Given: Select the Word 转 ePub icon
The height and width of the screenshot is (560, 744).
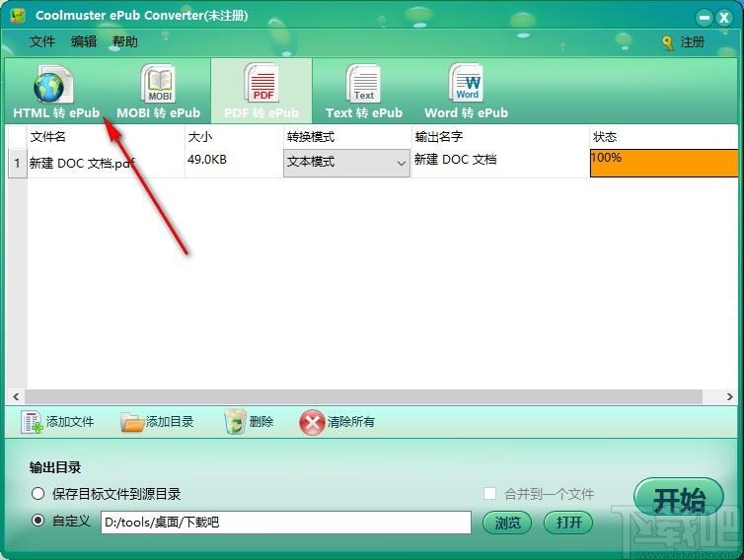Looking at the screenshot, I should click(x=466, y=83).
